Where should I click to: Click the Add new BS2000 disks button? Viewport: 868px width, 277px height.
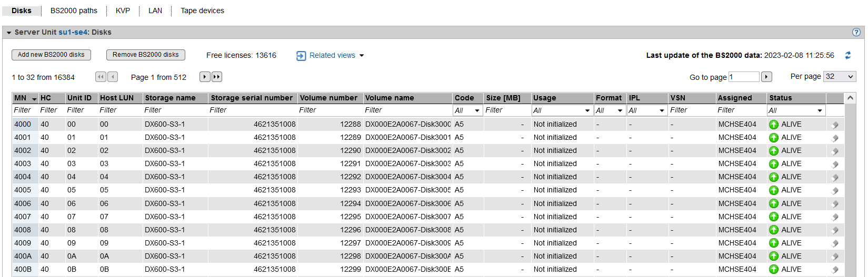(x=51, y=55)
